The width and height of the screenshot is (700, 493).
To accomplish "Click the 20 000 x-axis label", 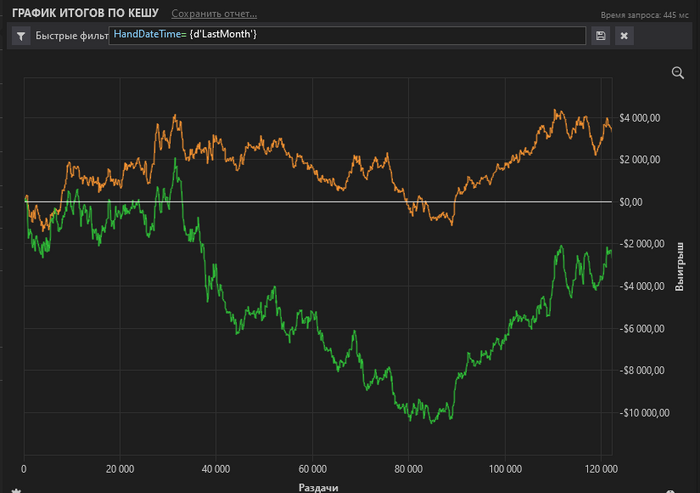I will [x=120, y=469].
